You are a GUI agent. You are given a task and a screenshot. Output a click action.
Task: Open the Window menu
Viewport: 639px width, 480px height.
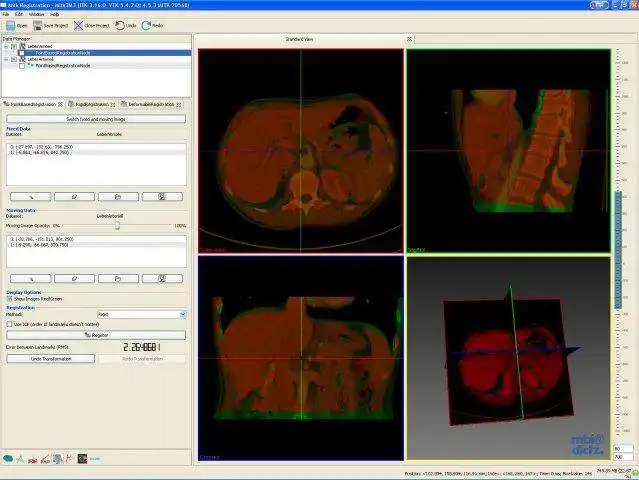[36, 14]
